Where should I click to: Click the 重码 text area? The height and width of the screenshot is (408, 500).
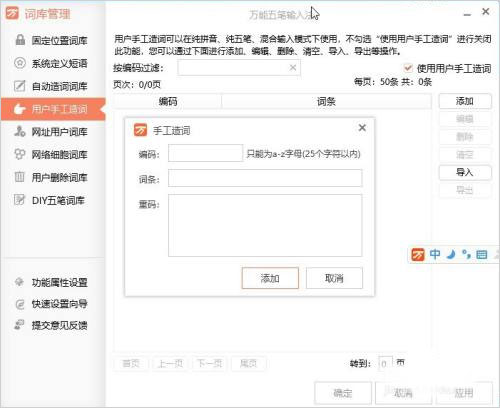[265, 225]
